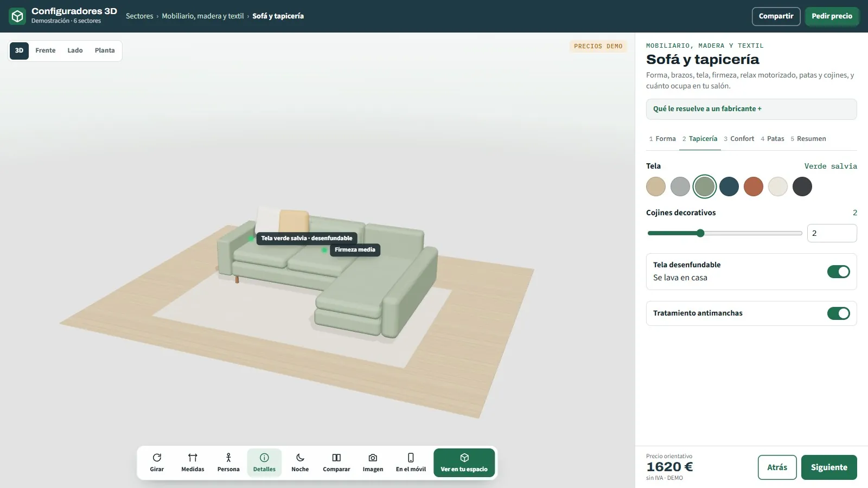The height and width of the screenshot is (488, 868).
Task: Click Tela verde salvia desenfundable annotation
Action: coord(307,238)
